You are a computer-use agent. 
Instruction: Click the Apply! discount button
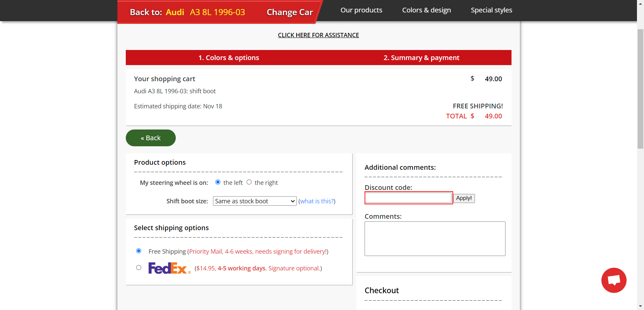pyautogui.click(x=464, y=198)
